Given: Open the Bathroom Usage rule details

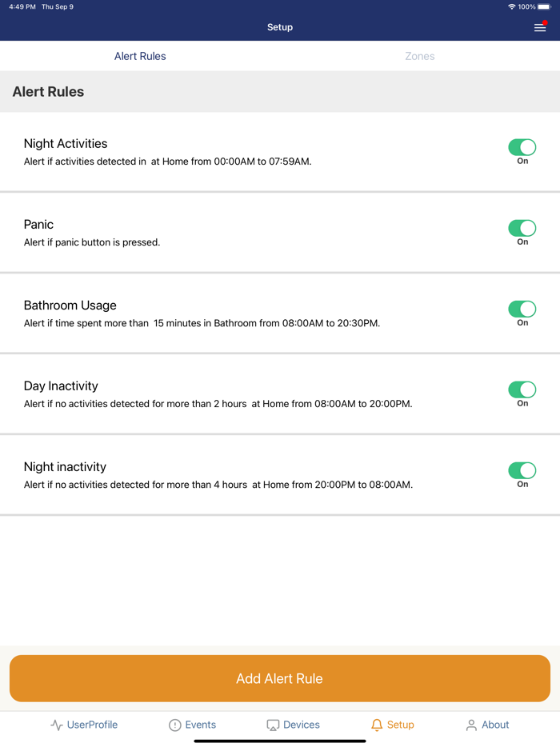Looking at the screenshot, I should click(202, 323).
